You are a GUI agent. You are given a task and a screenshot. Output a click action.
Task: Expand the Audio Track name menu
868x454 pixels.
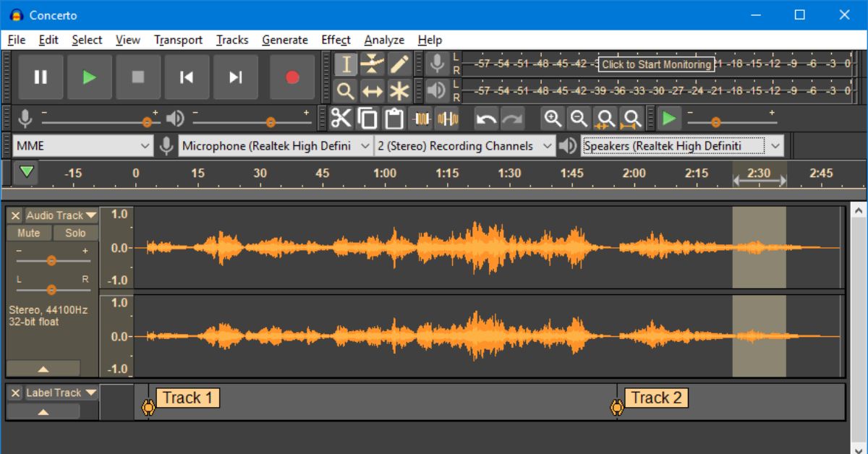click(x=61, y=215)
